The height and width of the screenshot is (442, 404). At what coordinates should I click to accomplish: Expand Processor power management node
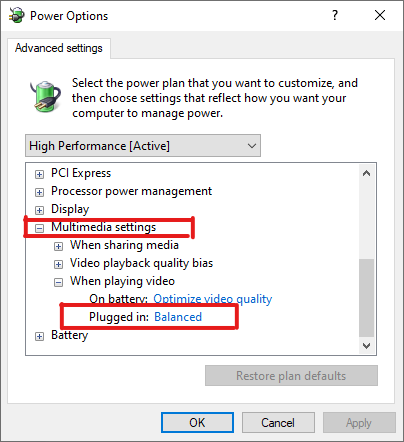[x=39, y=192]
